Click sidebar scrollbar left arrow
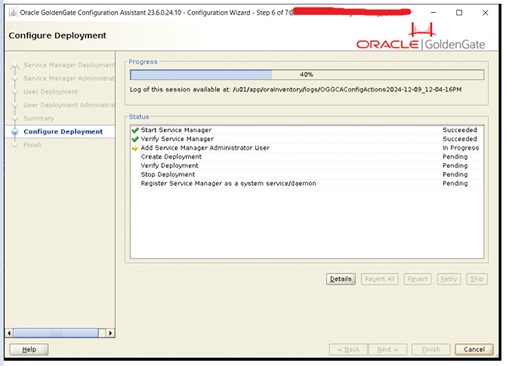This screenshot has width=506, height=366. coord(9,333)
